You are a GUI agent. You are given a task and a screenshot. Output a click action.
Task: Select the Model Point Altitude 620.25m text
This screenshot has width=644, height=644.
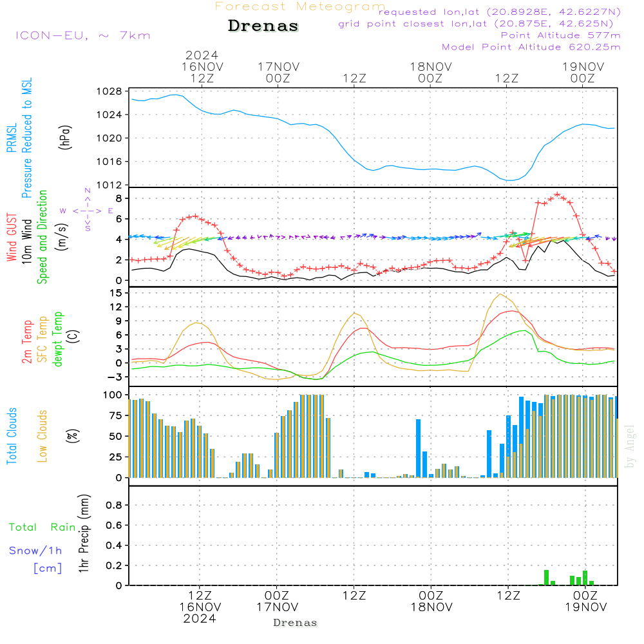point(531,47)
